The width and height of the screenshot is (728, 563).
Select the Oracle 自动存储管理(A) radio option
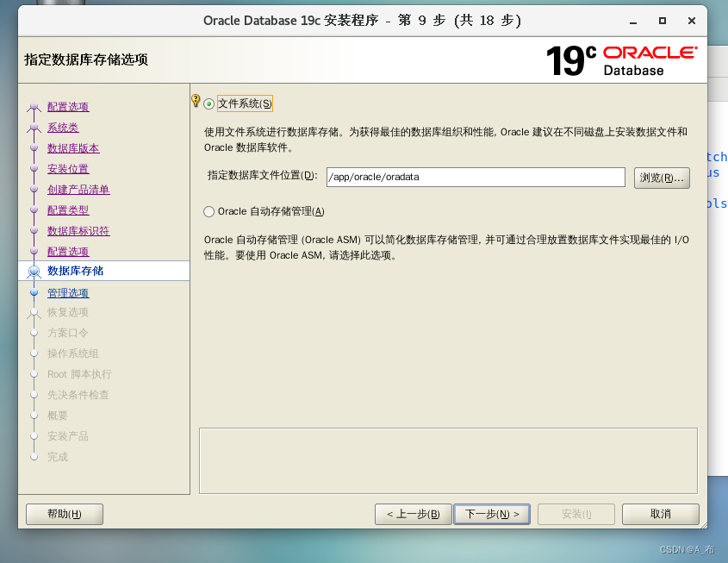[209, 212]
